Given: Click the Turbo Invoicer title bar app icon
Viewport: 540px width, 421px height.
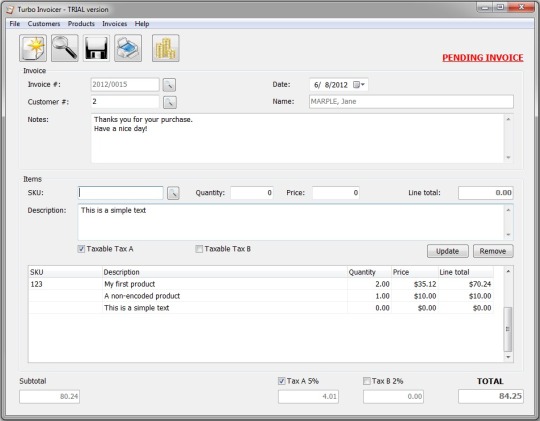Looking at the screenshot, I should (x=10, y=10).
